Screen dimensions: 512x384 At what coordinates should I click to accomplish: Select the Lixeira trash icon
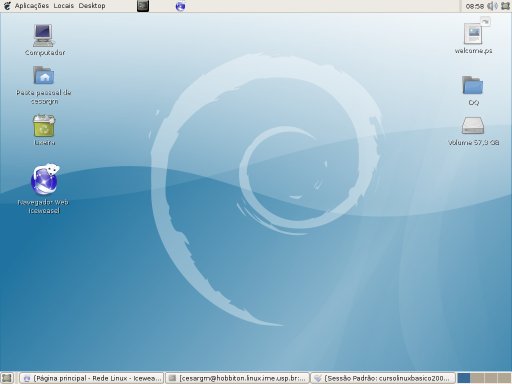44,125
